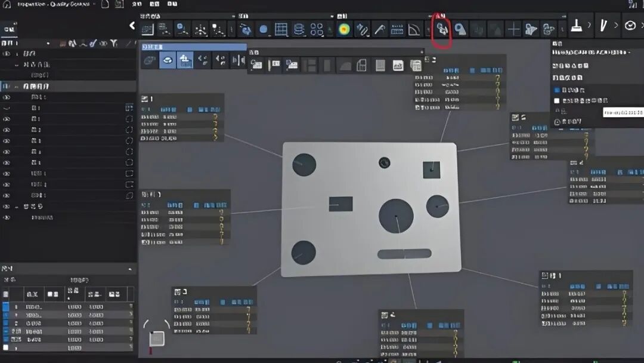Uncheck the blue checkbox in right panel
This screenshot has width=644, height=363.
(558, 90)
